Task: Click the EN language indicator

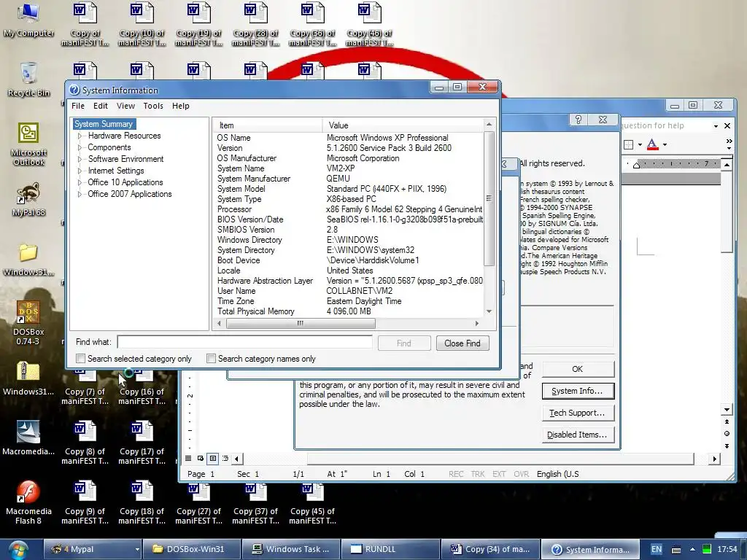Action: 657,549
